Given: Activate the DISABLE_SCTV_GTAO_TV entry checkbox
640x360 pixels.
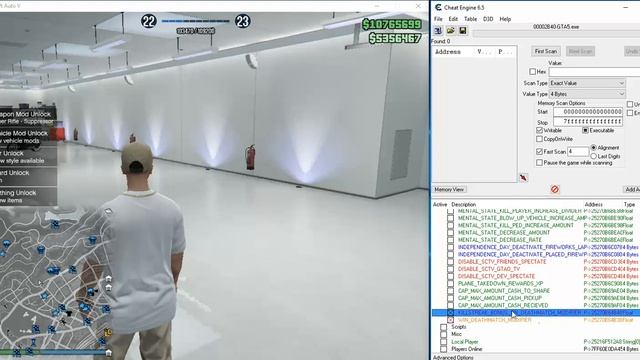Looking at the screenshot, I should [450, 269].
